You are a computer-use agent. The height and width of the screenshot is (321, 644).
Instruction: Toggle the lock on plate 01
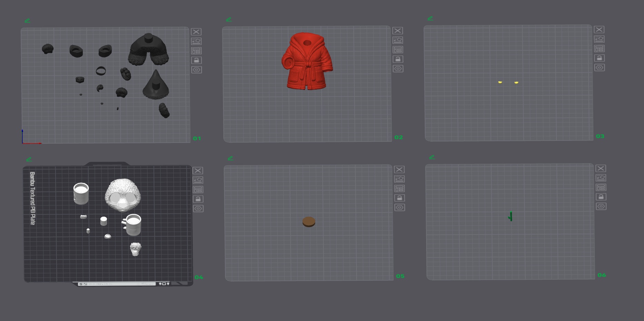196,60
